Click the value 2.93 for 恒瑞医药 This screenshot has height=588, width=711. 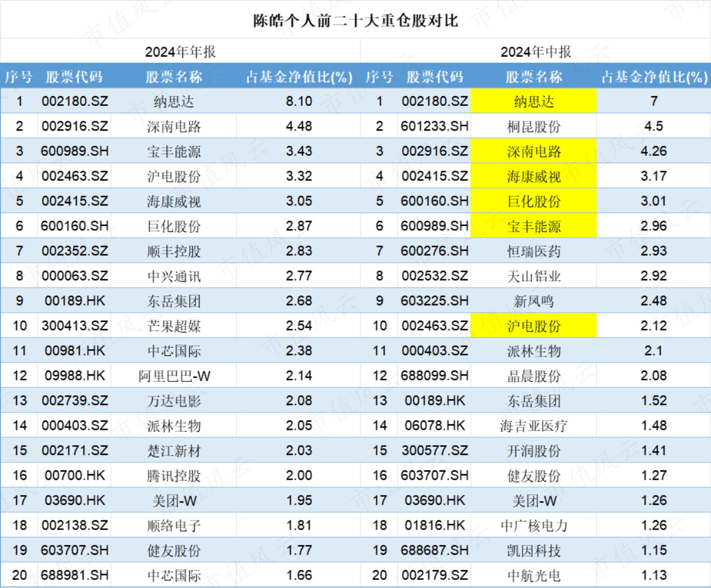[654, 251]
